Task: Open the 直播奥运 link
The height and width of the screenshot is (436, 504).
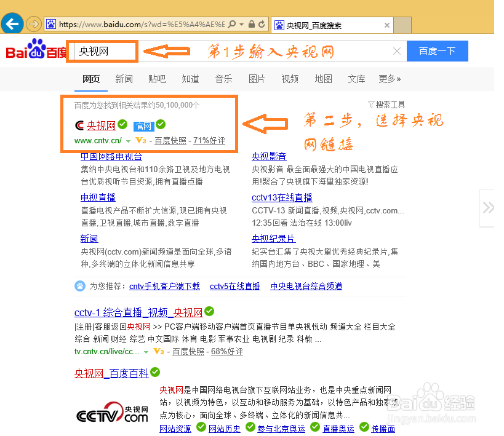Action: [338, 429]
